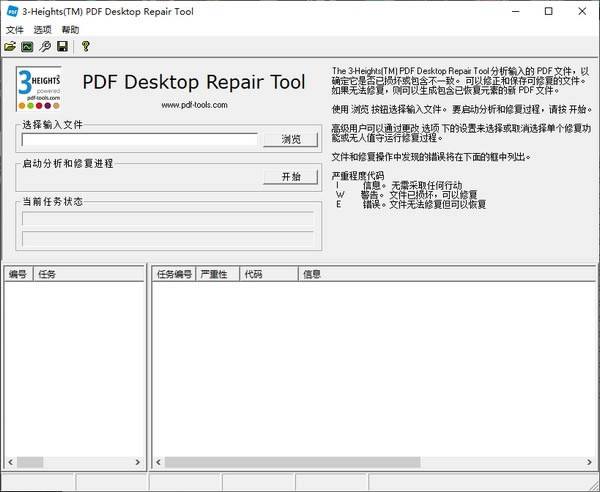This screenshot has height=492, width=600.
Task: Open a file with the folder toolbar icon
Action: (x=10, y=46)
